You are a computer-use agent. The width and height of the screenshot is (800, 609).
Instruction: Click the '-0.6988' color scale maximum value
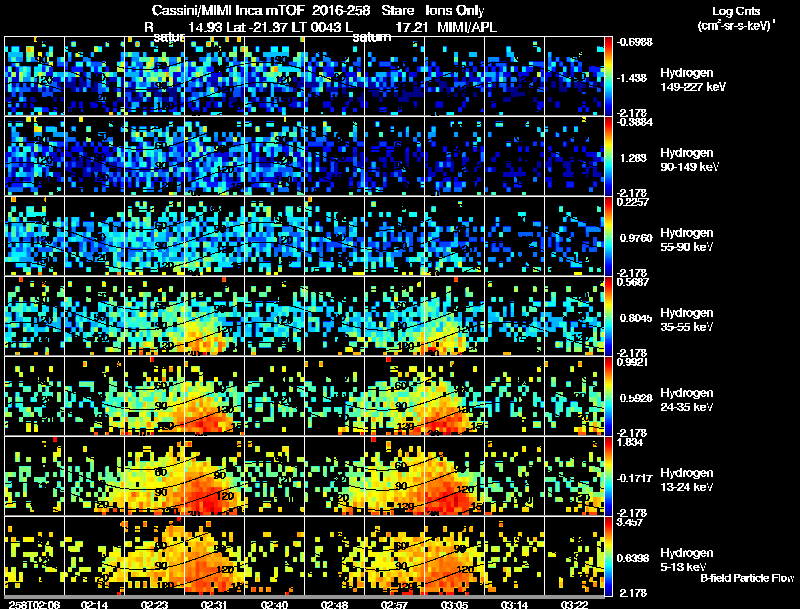pyautogui.click(x=635, y=42)
